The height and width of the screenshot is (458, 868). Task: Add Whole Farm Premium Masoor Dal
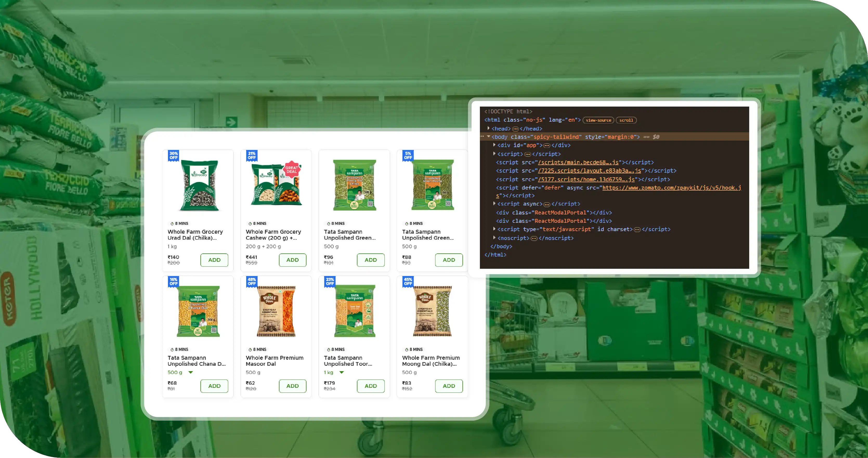[x=292, y=386]
